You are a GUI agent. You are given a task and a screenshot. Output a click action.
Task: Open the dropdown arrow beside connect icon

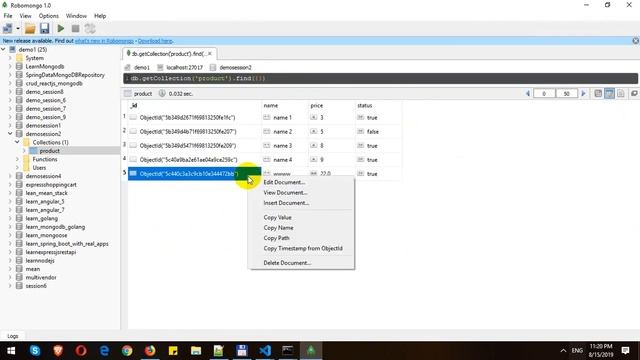(18, 29)
